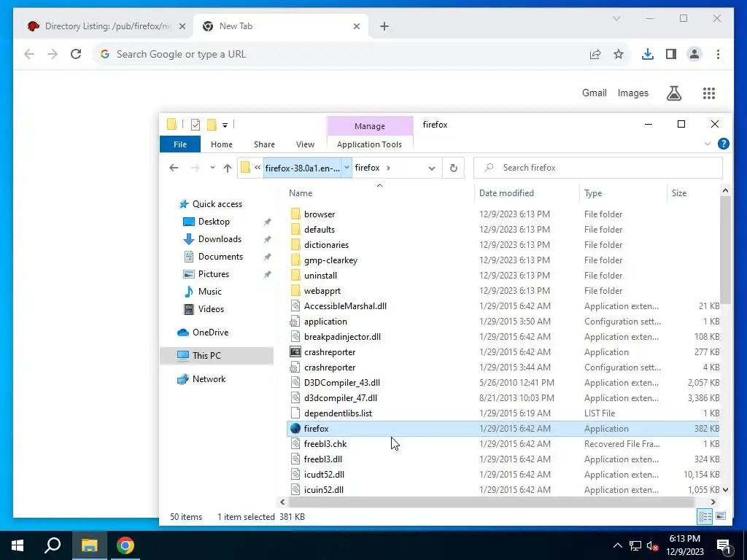Refresh the firefox folder view
This screenshot has height=560, width=747.
454,168
